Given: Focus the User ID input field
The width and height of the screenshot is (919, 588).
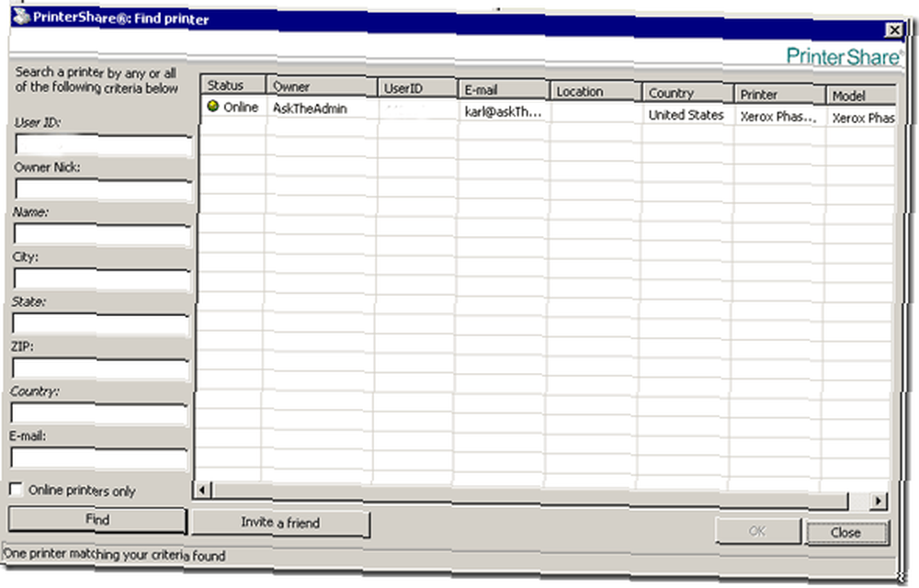Looking at the screenshot, I should point(104,145).
